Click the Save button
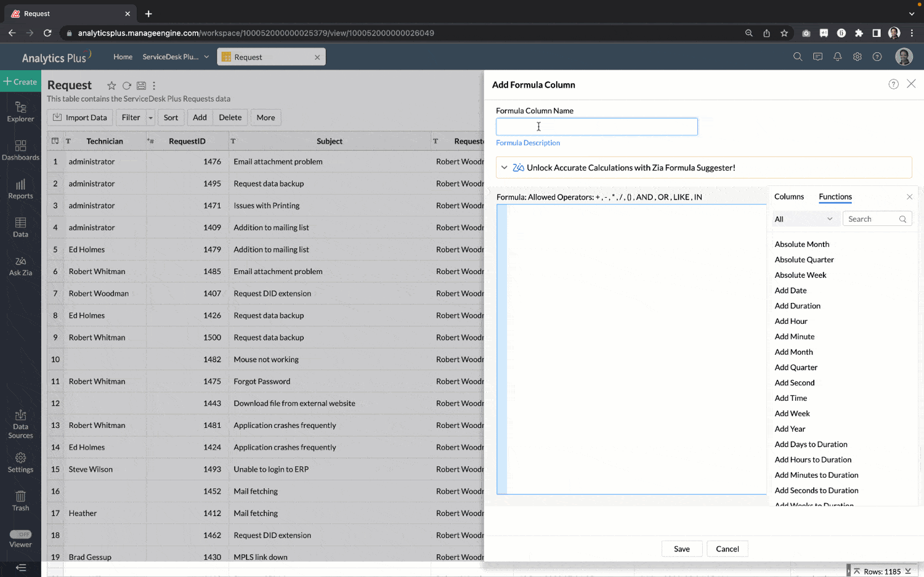Screen dimensions: 924x577 682,549
